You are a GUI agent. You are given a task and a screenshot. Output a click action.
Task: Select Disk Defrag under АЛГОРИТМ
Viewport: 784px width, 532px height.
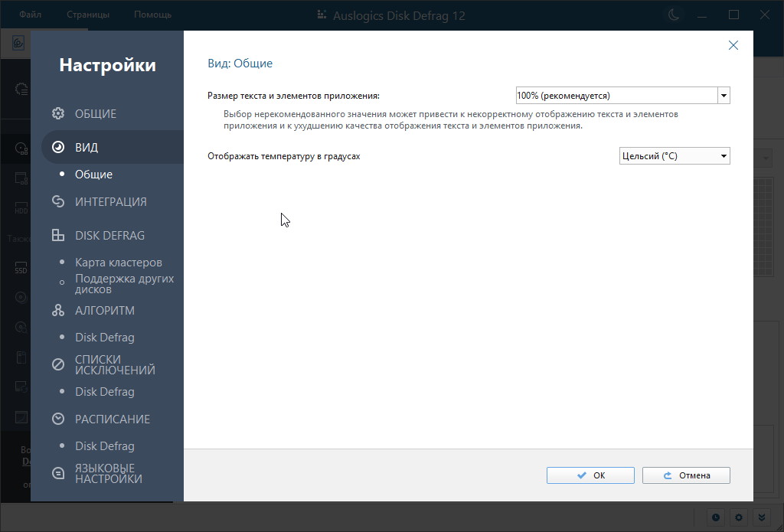pyautogui.click(x=104, y=337)
